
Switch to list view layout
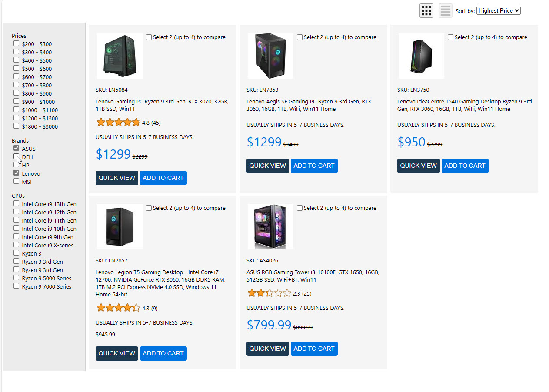(445, 10)
